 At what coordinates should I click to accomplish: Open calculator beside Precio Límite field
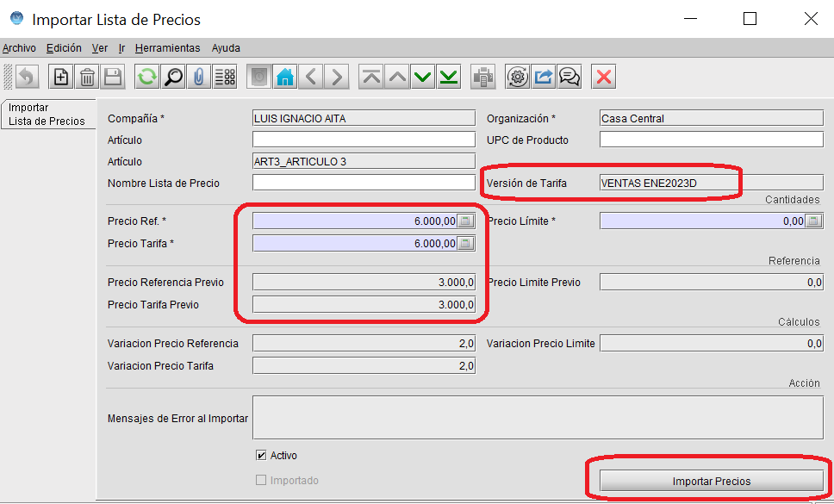click(x=814, y=221)
